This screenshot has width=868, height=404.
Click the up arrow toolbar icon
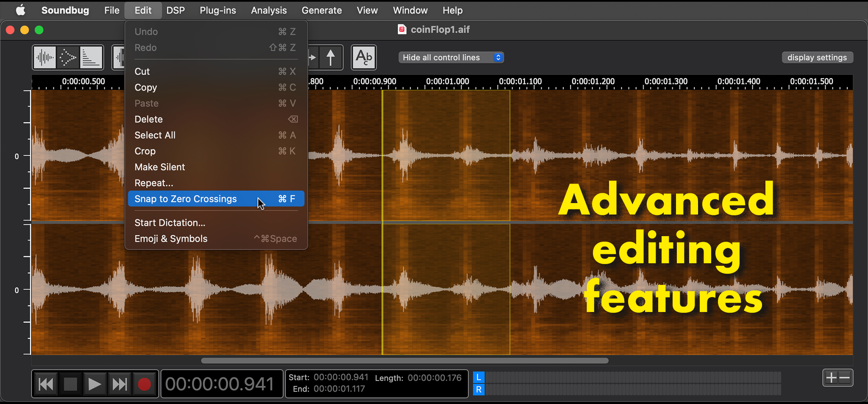331,58
